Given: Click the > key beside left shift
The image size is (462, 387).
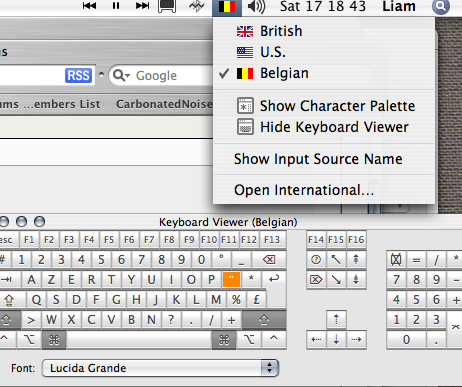Looking at the screenshot, I should 31,320.
